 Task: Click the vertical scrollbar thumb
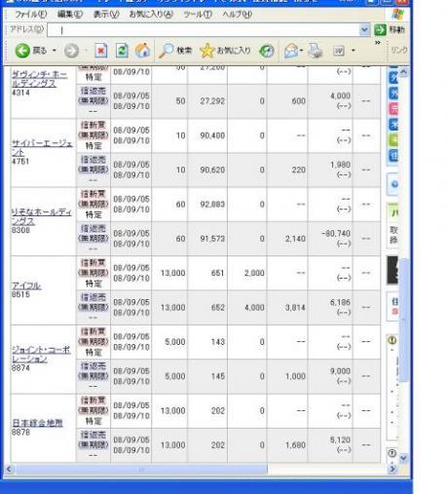pos(403,320)
